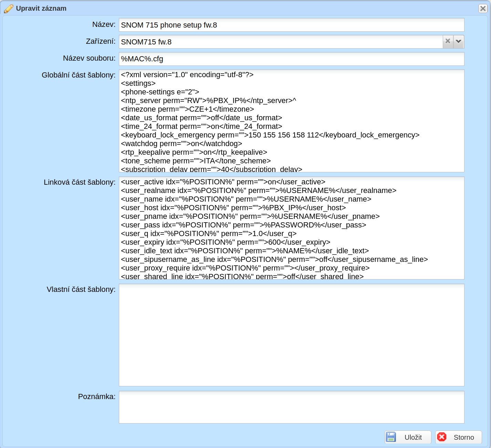Click the user_sipusername_as_line line

(x=274, y=259)
